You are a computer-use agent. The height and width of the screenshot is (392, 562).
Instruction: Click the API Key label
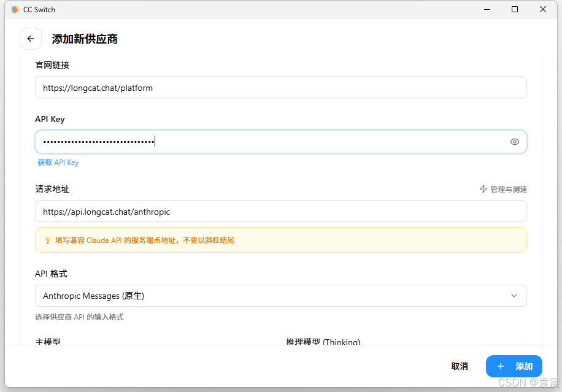50,120
